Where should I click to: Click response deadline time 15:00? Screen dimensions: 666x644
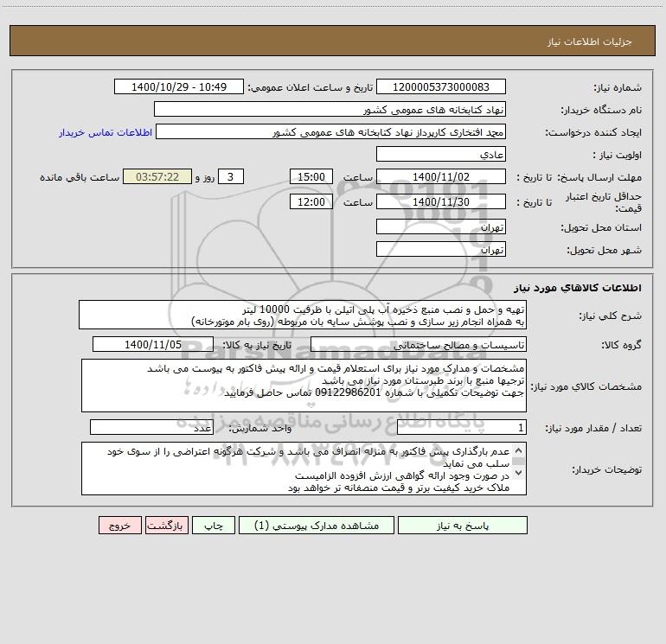pos(311,176)
